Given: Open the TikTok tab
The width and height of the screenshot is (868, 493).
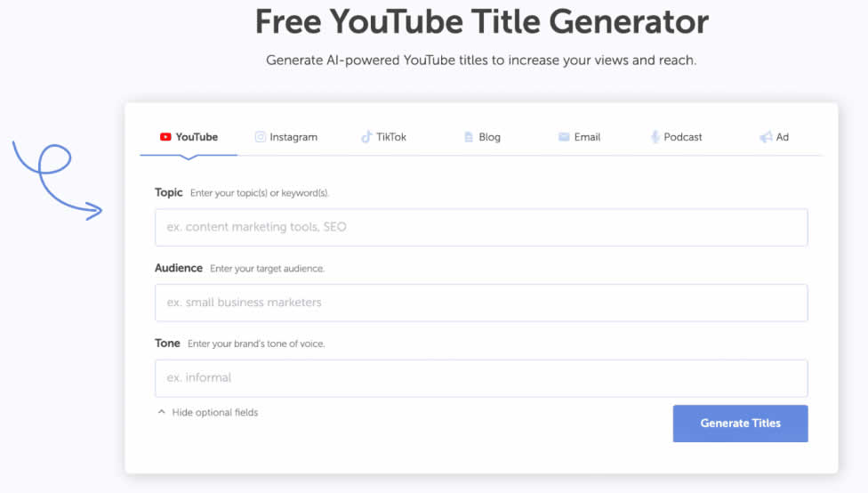Looking at the screenshot, I should click(x=390, y=137).
